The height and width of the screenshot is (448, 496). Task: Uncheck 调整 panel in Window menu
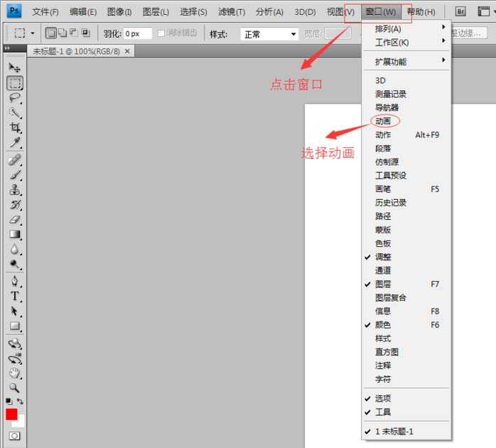click(383, 257)
